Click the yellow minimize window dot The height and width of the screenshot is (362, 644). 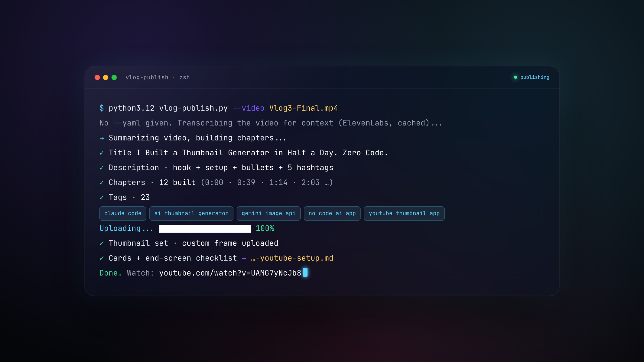click(x=106, y=77)
